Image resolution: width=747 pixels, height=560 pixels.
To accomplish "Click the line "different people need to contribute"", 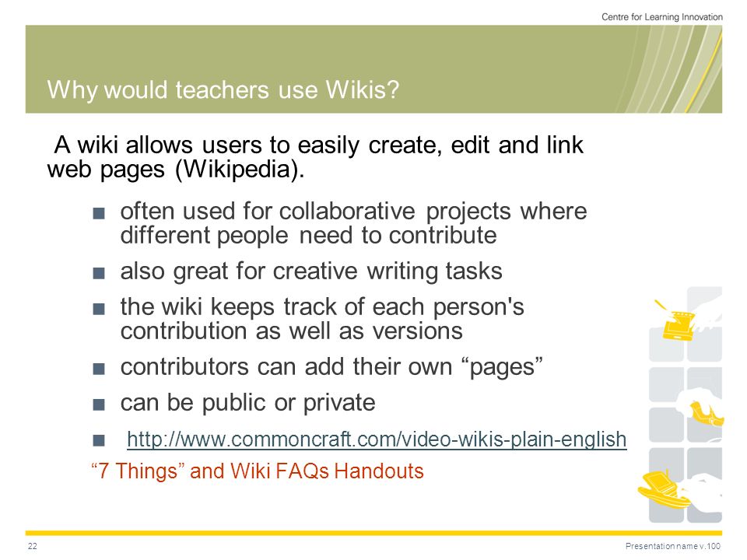I will pyautogui.click(x=308, y=235).
